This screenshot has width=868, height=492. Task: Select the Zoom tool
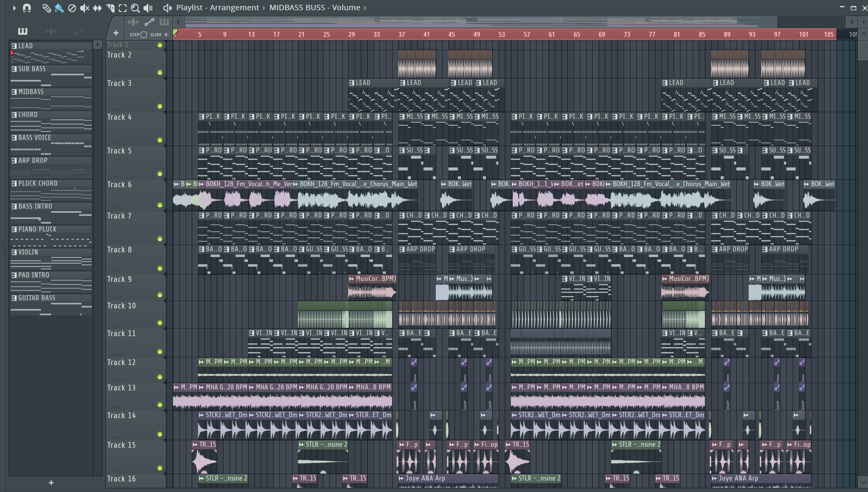click(135, 8)
